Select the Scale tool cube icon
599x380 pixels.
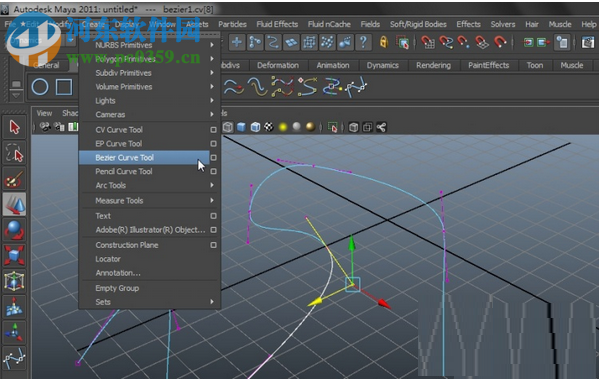(x=15, y=255)
